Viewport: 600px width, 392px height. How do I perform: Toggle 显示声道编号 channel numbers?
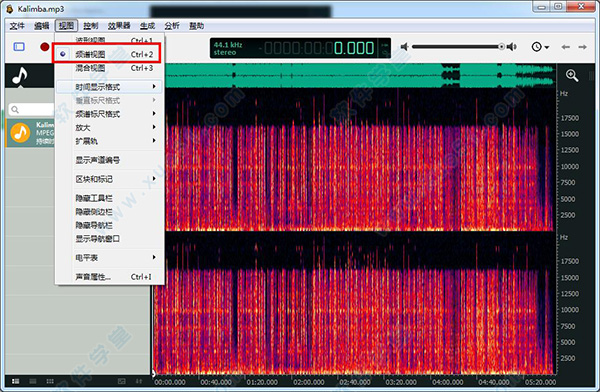[109, 160]
